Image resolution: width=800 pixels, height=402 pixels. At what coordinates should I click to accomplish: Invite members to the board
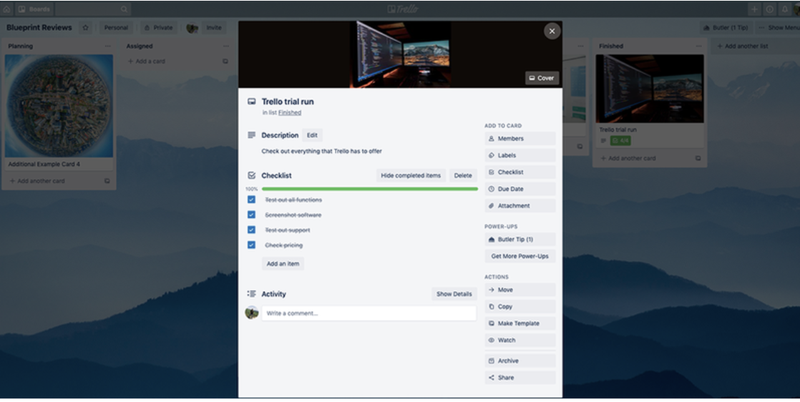pos(214,28)
